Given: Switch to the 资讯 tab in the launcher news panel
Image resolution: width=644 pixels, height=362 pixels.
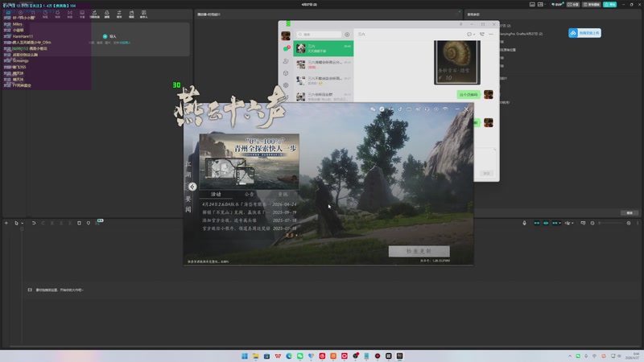Looking at the screenshot, I should tap(283, 194).
